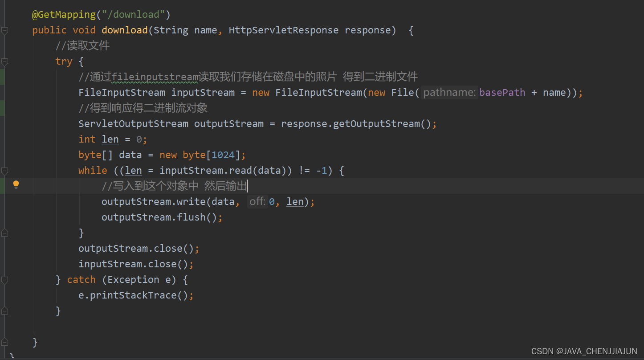Click inputStream.read(data) call

pos(223,171)
